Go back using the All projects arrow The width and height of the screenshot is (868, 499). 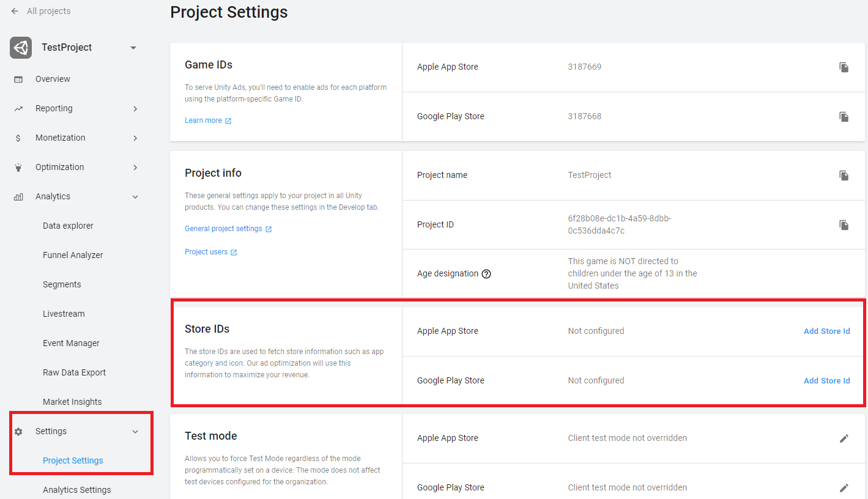(x=15, y=11)
